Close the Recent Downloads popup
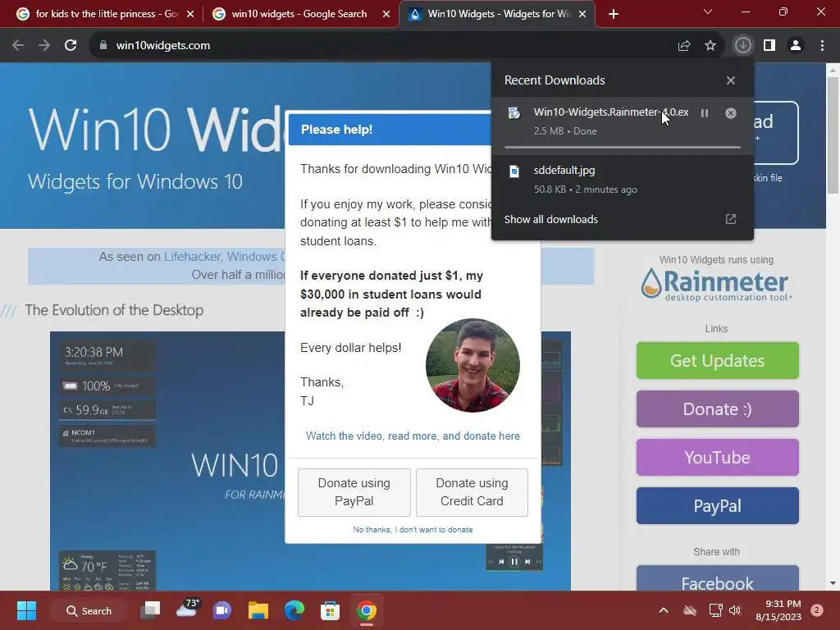 tap(731, 80)
